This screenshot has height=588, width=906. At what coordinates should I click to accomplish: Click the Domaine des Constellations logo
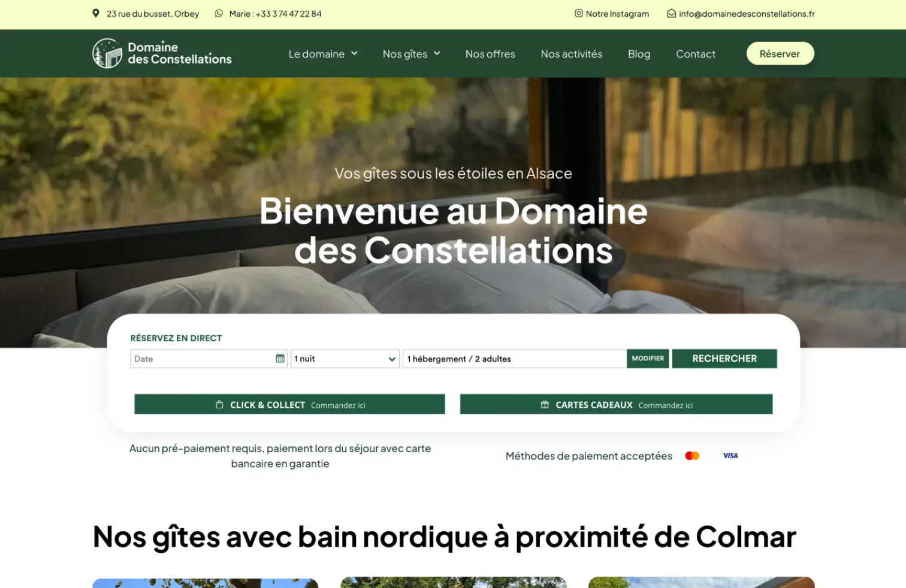162,53
